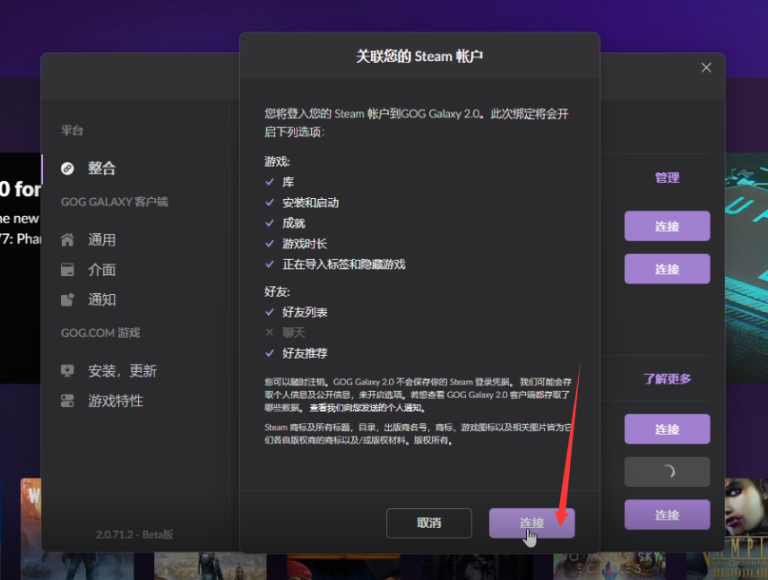Click the GOG GALAXY 客户端 section heading
Screen dimensions: 768x580
114,202
